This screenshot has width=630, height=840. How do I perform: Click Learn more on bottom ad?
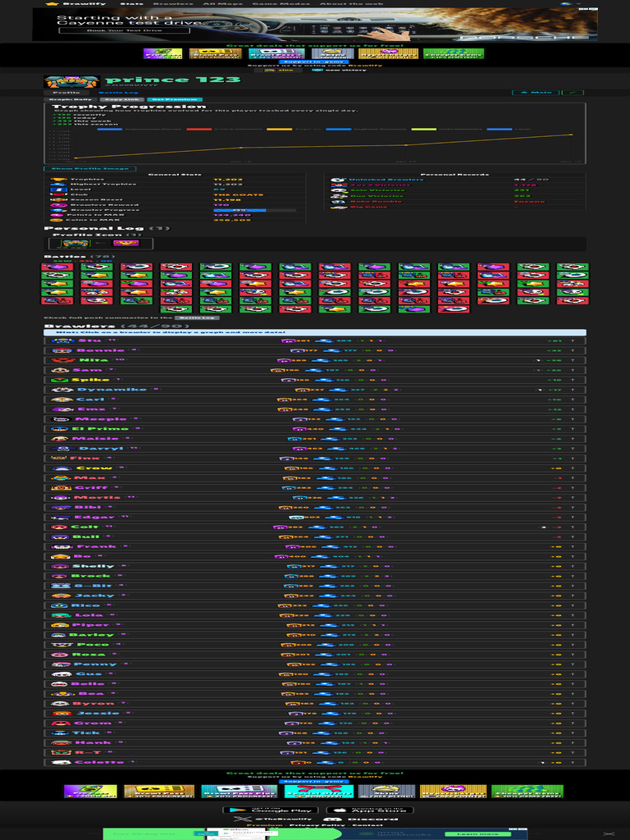[479, 834]
